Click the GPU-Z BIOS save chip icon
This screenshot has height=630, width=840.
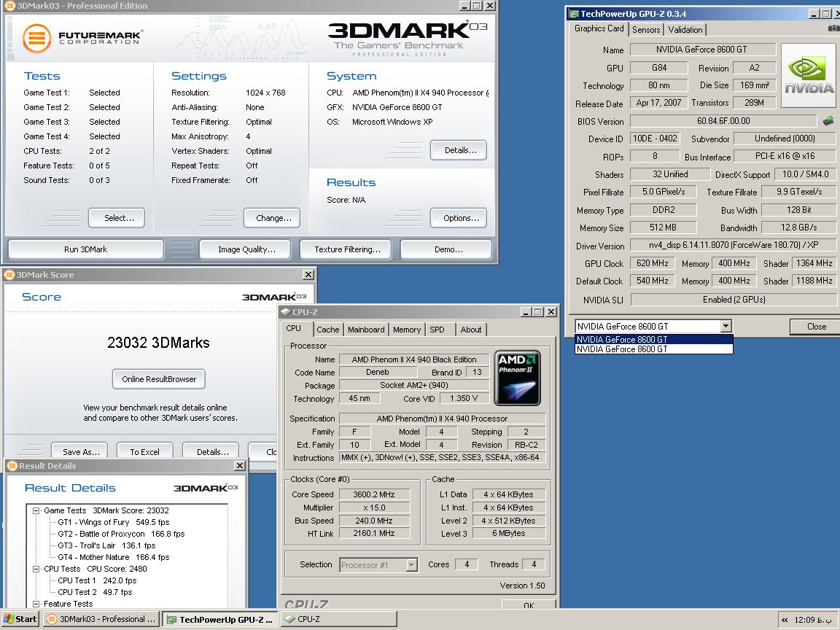pyautogui.click(x=828, y=121)
